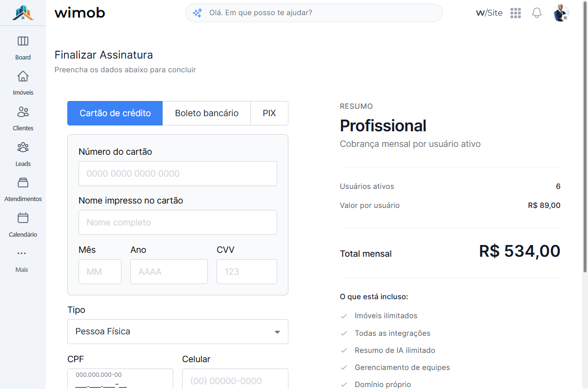Click the 'RESUMO' section label

[356, 106]
